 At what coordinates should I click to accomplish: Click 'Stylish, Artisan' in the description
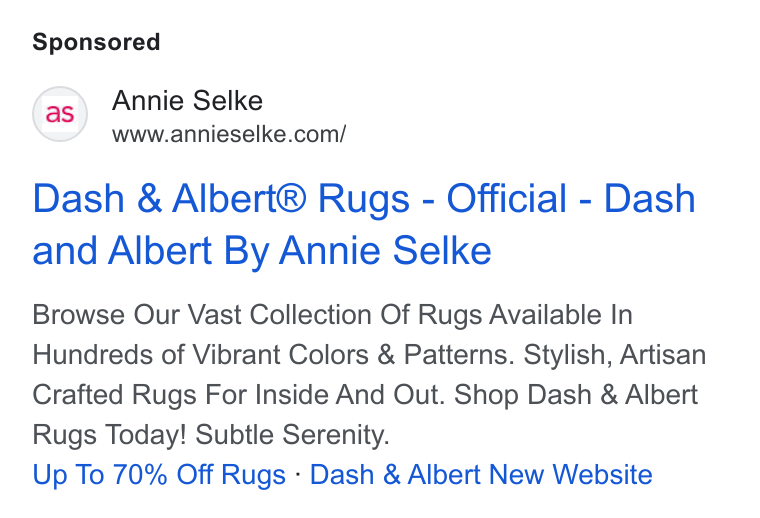point(615,355)
